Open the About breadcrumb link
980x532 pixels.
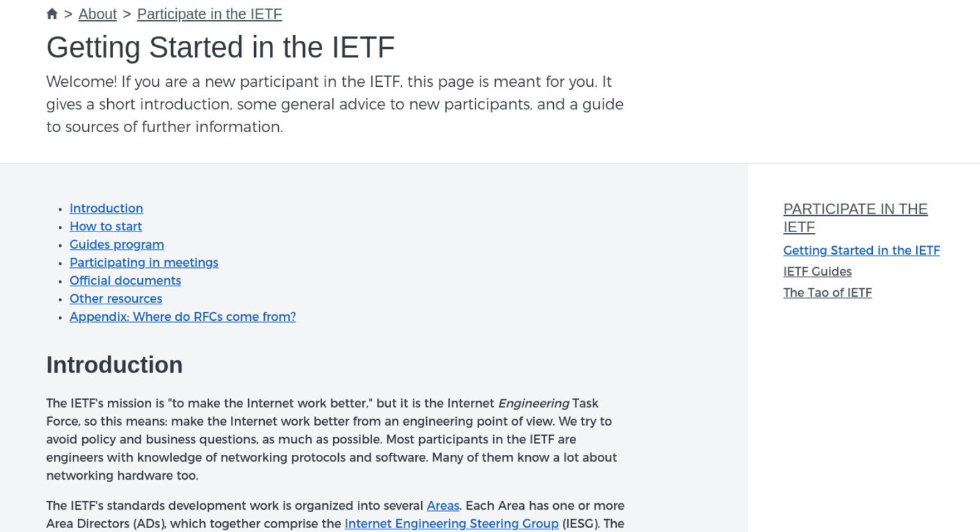coord(98,14)
